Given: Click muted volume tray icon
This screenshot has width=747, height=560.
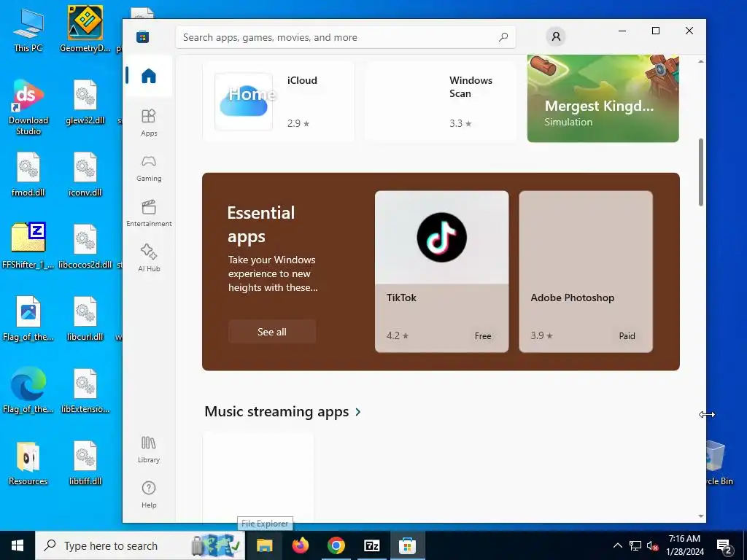Looking at the screenshot, I should point(653,545).
